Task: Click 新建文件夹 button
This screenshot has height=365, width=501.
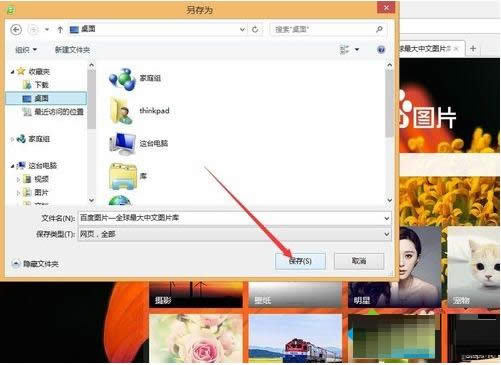Action: (72, 50)
